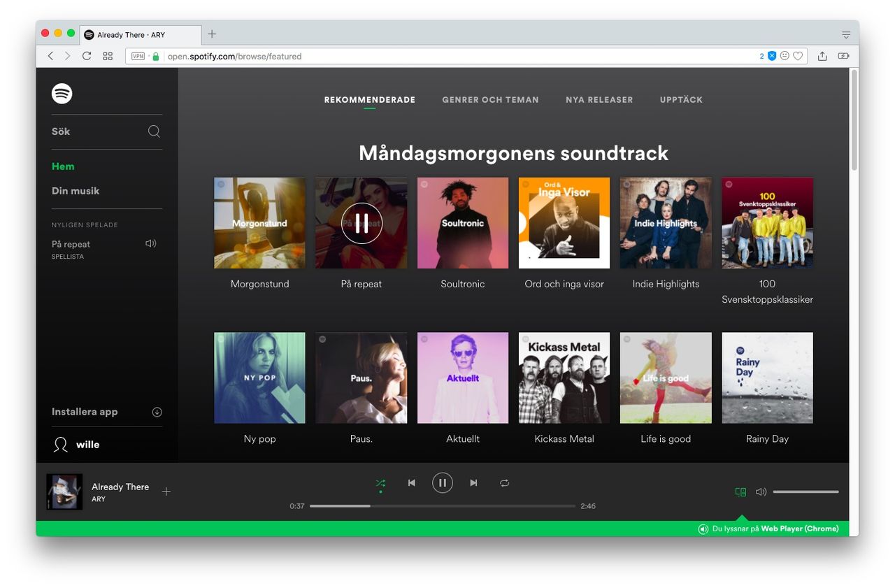Open the Rainy Day playlist cover
This screenshot has height=588, width=895.
767,378
